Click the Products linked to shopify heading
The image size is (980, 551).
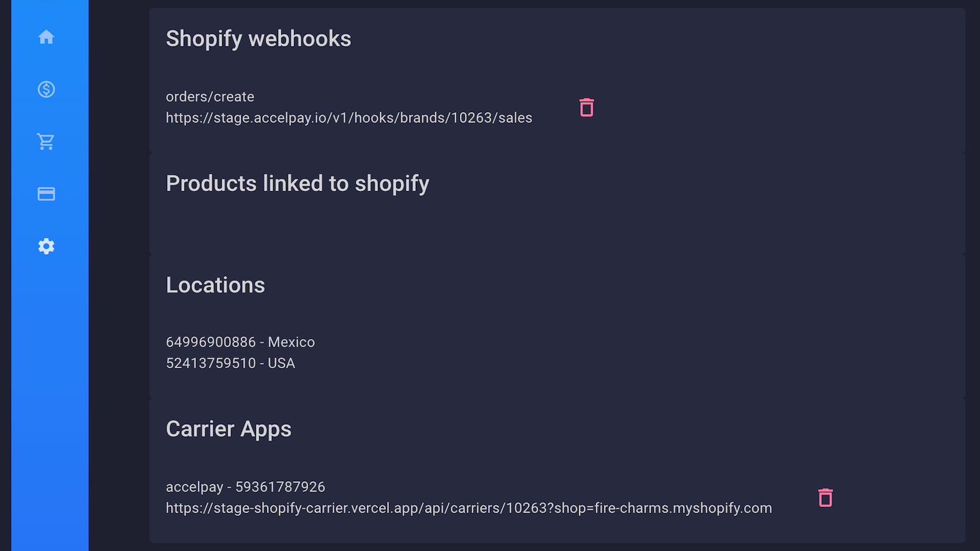point(297,183)
